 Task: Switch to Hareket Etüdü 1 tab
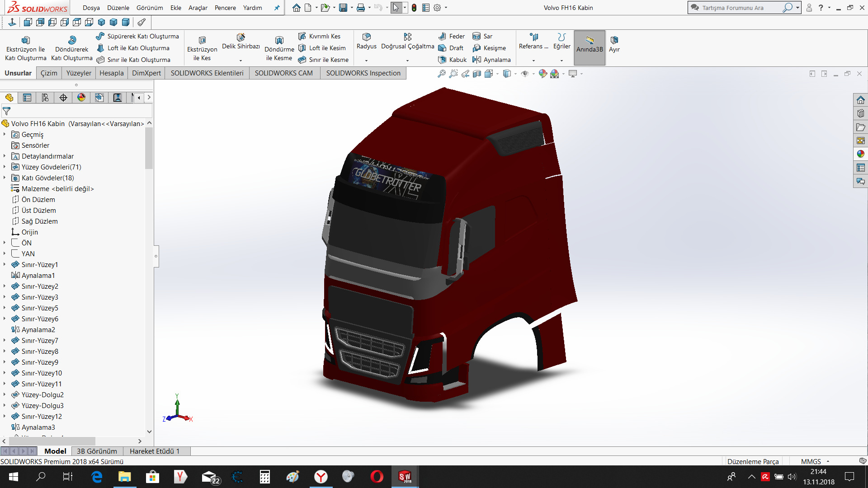click(155, 451)
